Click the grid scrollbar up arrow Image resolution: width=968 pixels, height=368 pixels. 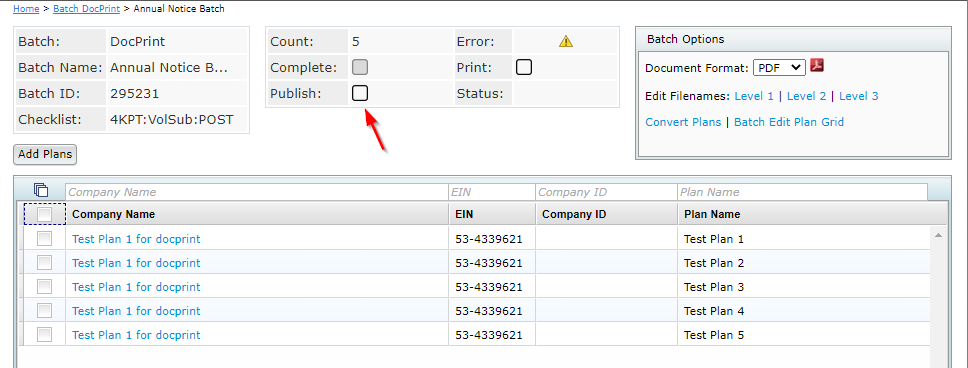pyautogui.click(x=938, y=235)
